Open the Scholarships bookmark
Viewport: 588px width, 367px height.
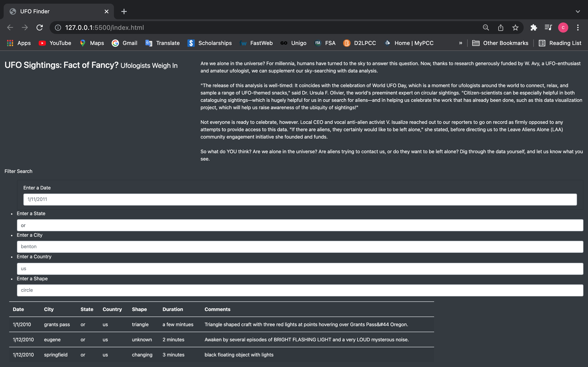coord(209,43)
